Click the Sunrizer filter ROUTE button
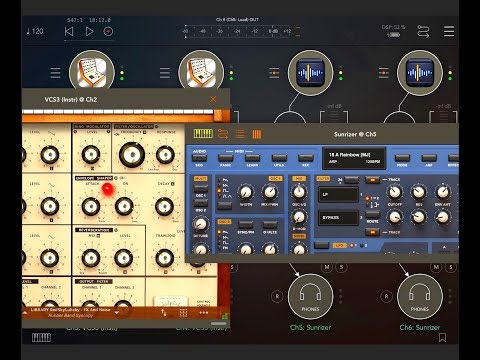 [372, 214]
